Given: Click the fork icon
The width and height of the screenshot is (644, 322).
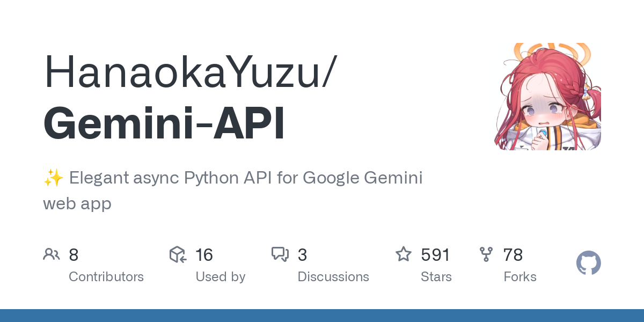Looking at the screenshot, I should 486,254.
